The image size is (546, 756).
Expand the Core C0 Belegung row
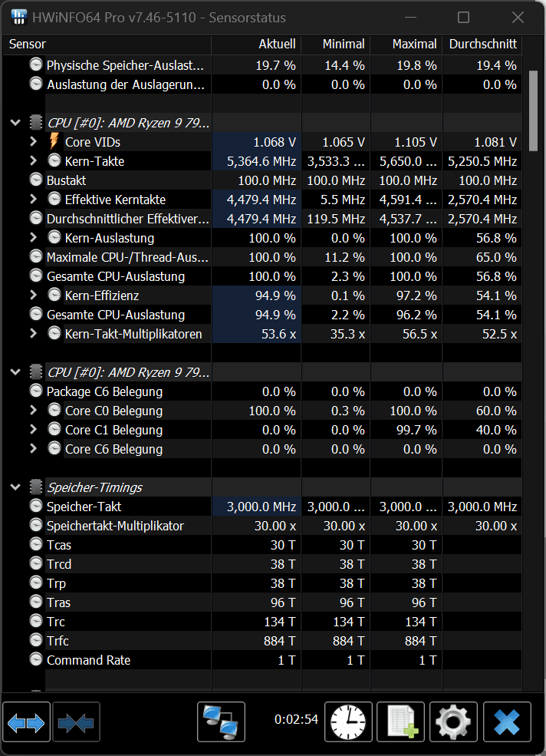tap(34, 411)
